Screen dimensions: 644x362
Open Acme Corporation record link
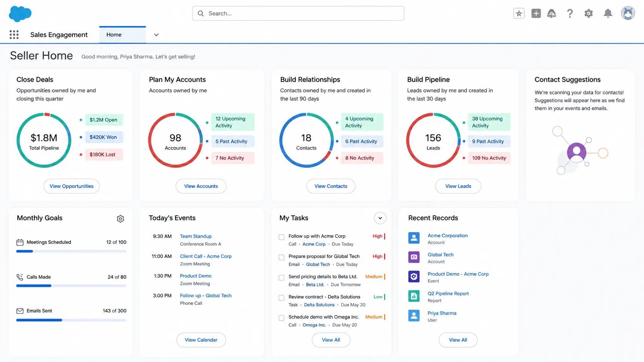448,235
